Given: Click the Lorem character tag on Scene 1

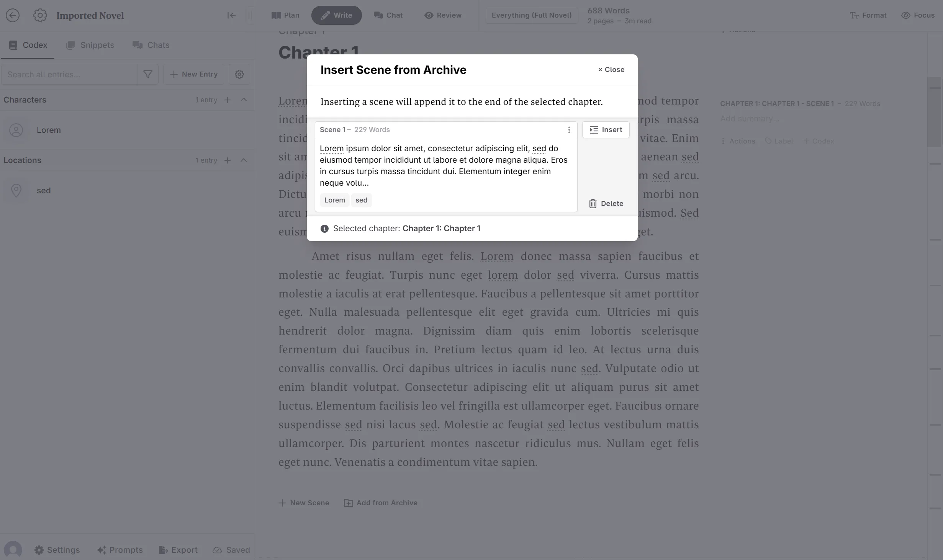Looking at the screenshot, I should pyautogui.click(x=335, y=200).
